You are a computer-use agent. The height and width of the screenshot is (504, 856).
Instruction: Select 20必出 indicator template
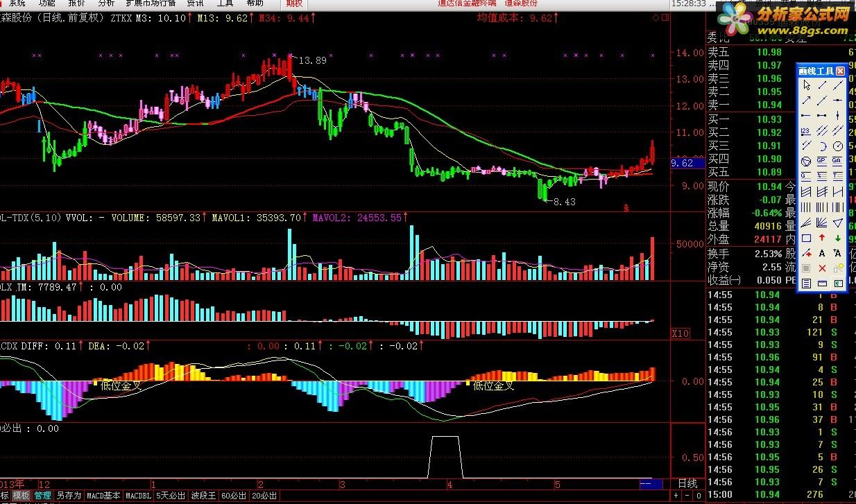pyautogui.click(x=264, y=496)
